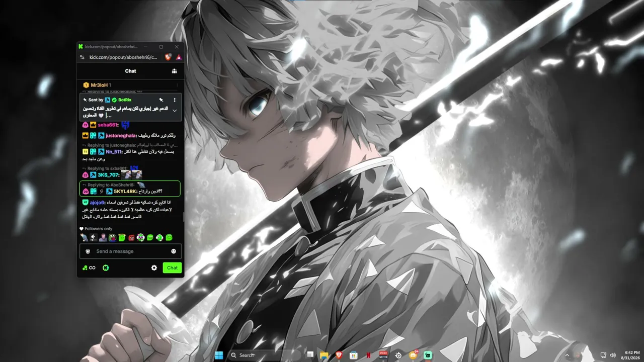Insert the last green blob emote

coord(169,237)
